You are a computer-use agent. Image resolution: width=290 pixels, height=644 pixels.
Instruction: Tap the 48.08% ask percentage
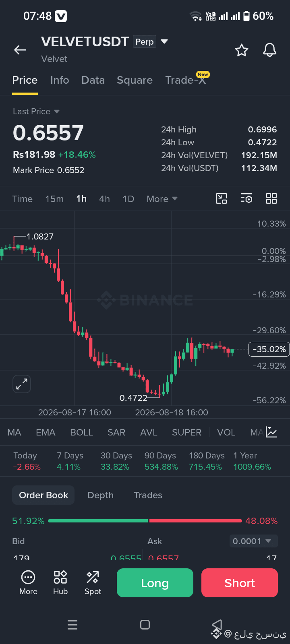click(261, 521)
